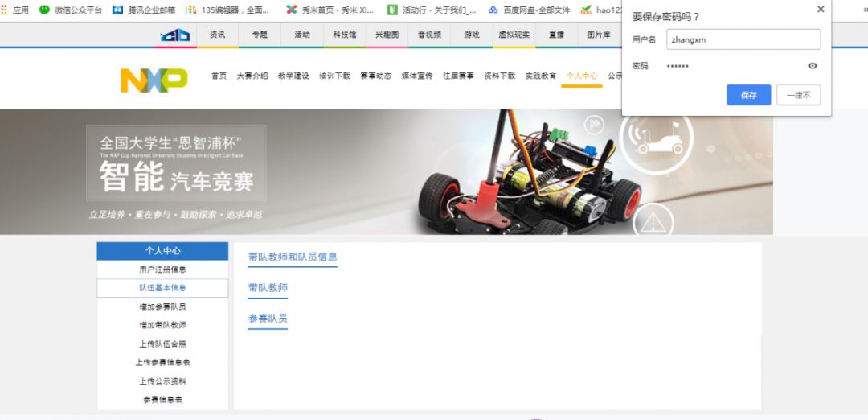868x420 pixels.
Task: Open the 虚拟现实 top tab
Action: coord(514,35)
